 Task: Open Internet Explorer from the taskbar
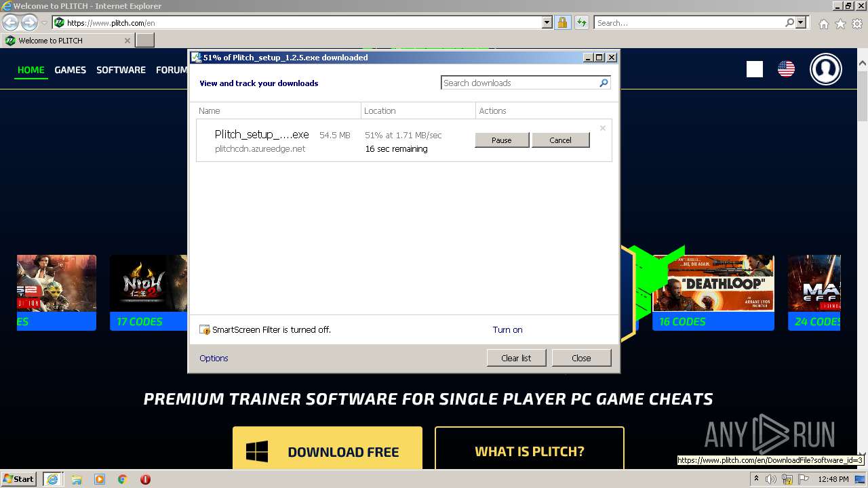pyautogui.click(x=52, y=479)
